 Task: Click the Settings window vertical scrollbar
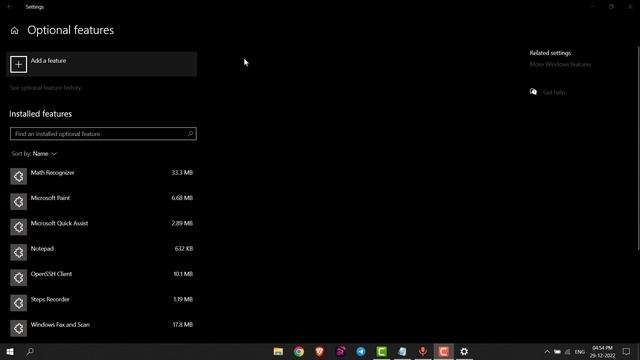pos(638,149)
